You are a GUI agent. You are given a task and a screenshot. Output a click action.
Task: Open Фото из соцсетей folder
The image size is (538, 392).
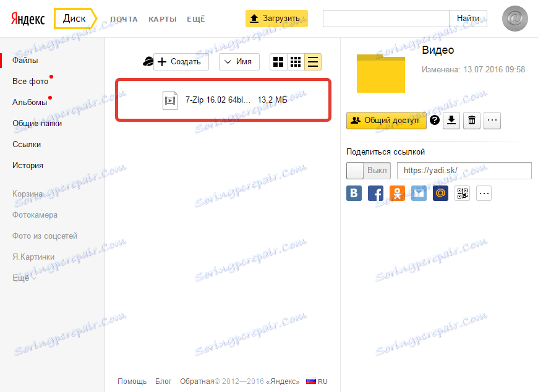(45, 236)
